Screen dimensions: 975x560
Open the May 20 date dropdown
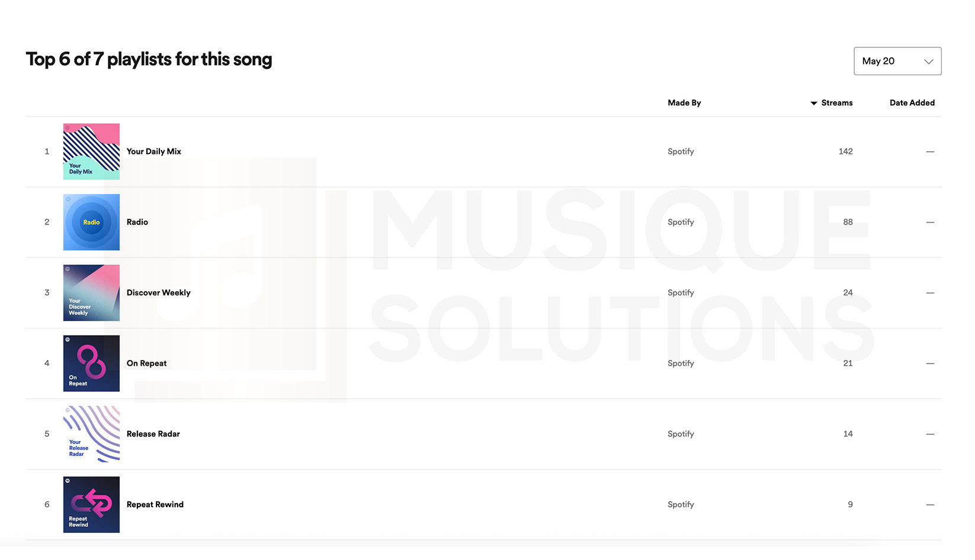(x=897, y=61)
